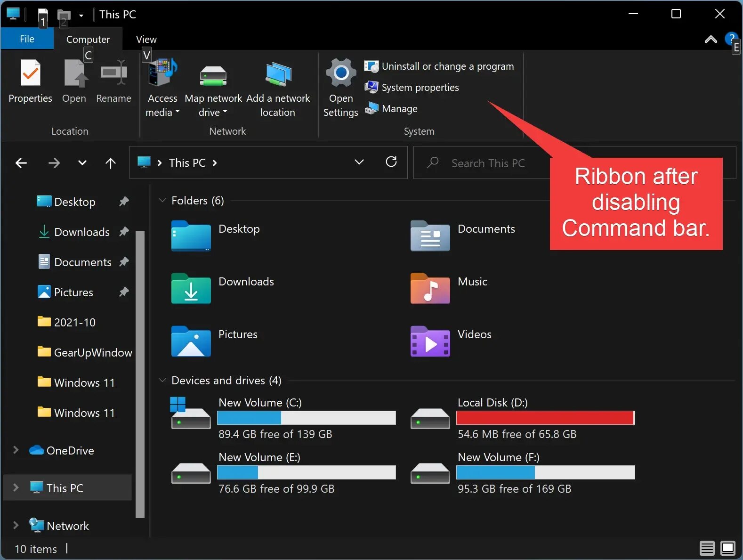This screenshot has width=743, height=560.
Task: Open the recent locations dropdown
Action: pos(82,163)
